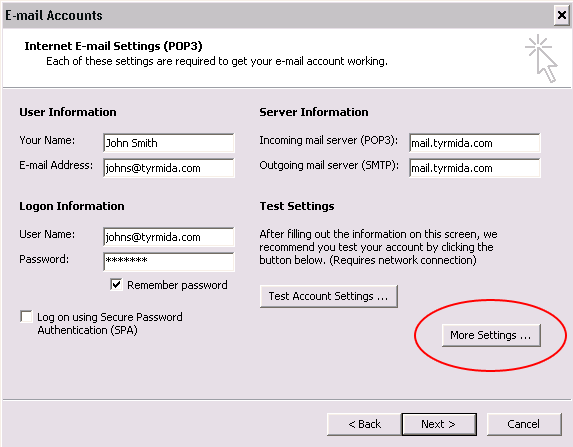Screen dimensions: 573x447
Task: Go back with the Back button
Action: (x=364, y=424)
